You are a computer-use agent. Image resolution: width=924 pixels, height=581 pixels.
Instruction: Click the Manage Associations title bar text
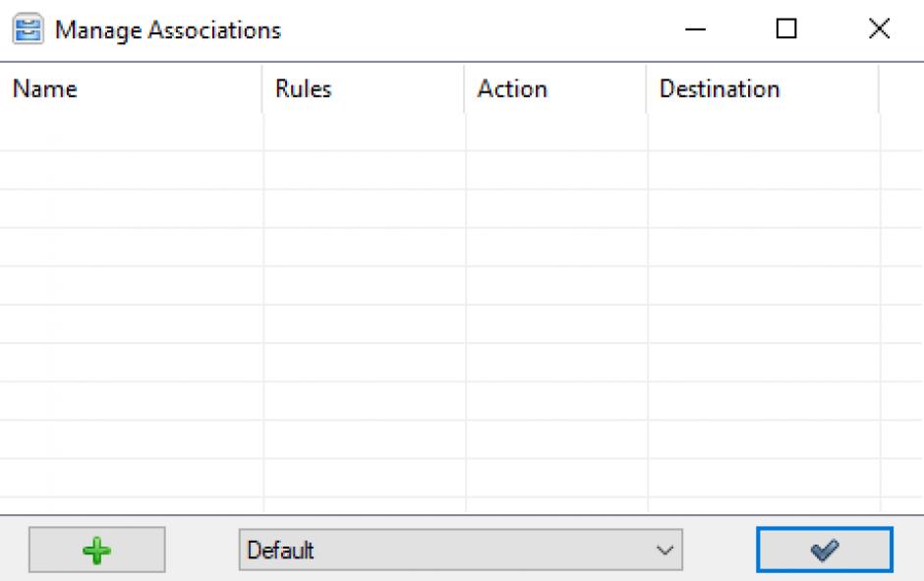point(168,30)
